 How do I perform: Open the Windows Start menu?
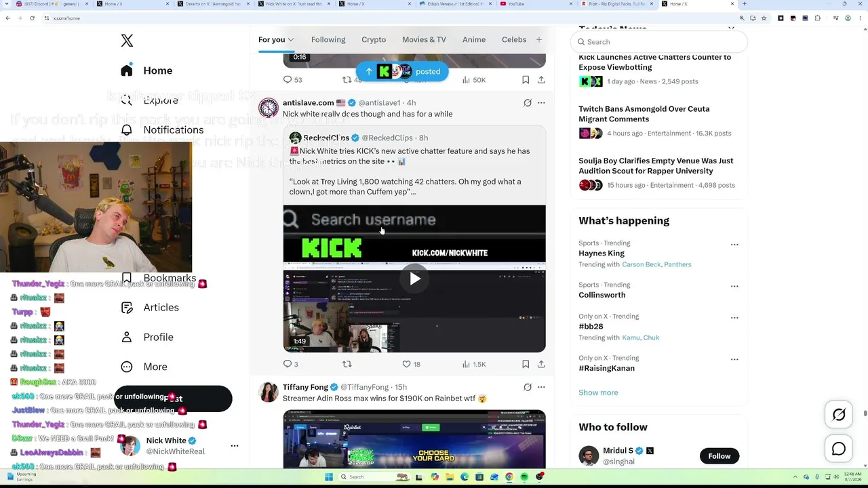329,477
